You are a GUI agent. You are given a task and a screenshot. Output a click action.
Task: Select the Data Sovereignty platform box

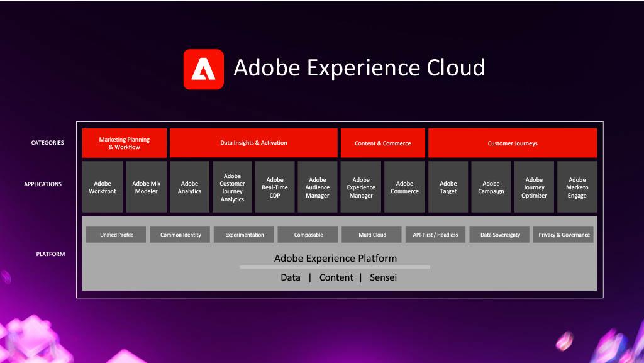click(x=500, y=235)
